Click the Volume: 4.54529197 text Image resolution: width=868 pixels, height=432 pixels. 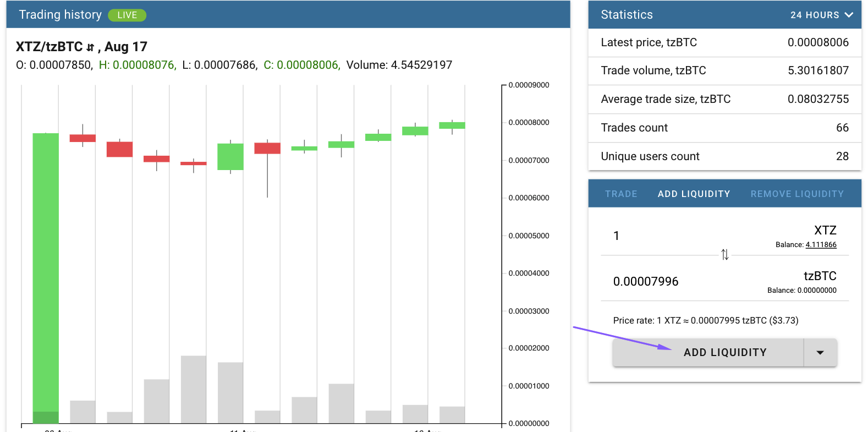[399, 65]
